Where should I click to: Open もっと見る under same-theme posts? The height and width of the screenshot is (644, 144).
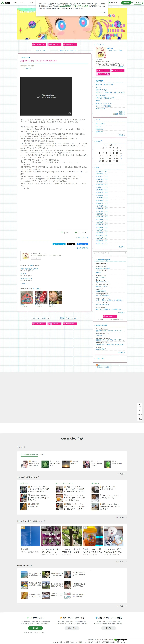[x=25, y=284]
